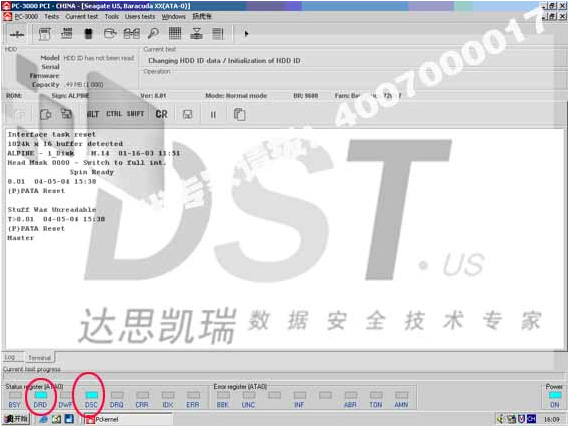The image size is (570, 428).
Task: Open the Current test menu
Action: (x=82, y=16)
